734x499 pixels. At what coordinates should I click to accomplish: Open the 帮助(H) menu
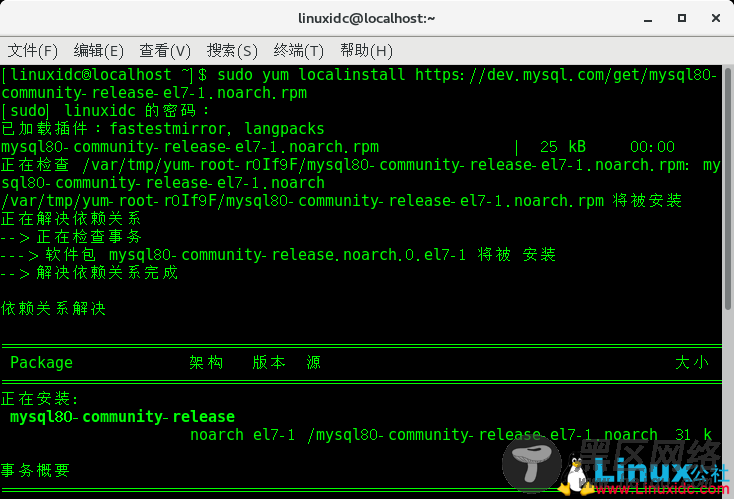pos(367,51)
